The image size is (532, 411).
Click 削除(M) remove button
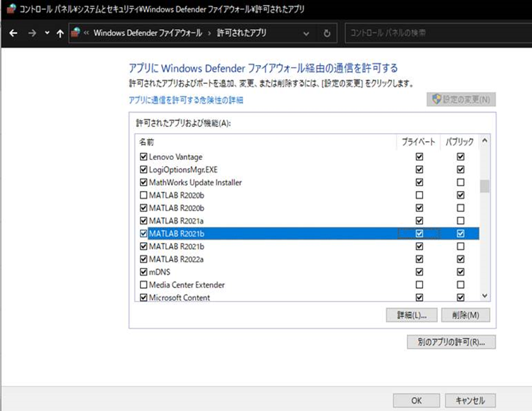coord(466,315)
